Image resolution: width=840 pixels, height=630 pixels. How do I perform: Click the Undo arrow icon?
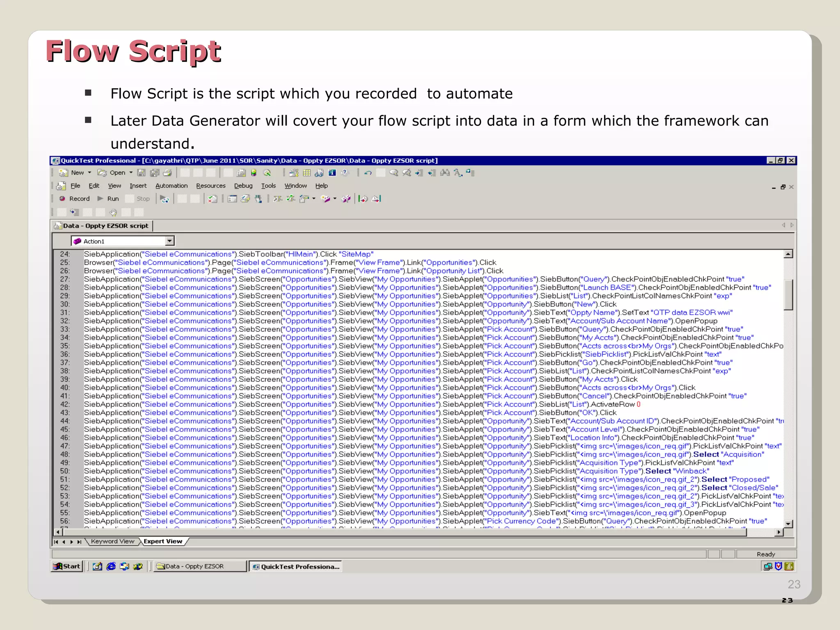368,173
